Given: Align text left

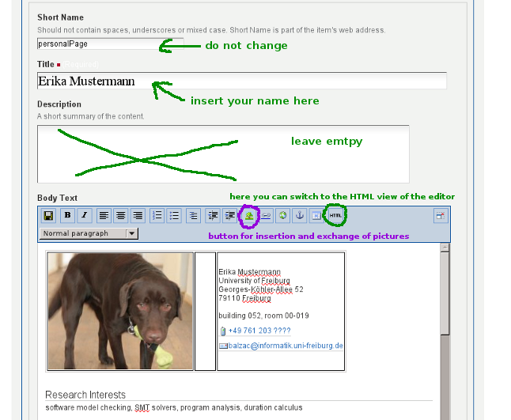Looking at the screenshot, I should tap(104, 215).
